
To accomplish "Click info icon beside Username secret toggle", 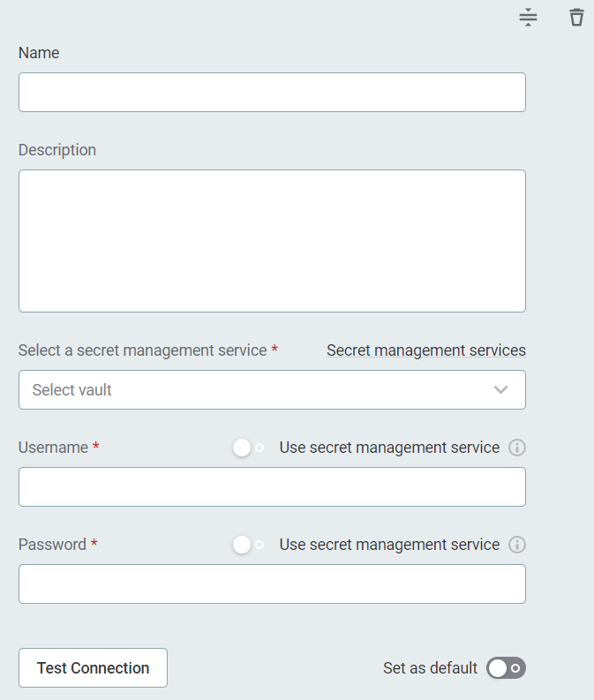I will pos(518,448).
